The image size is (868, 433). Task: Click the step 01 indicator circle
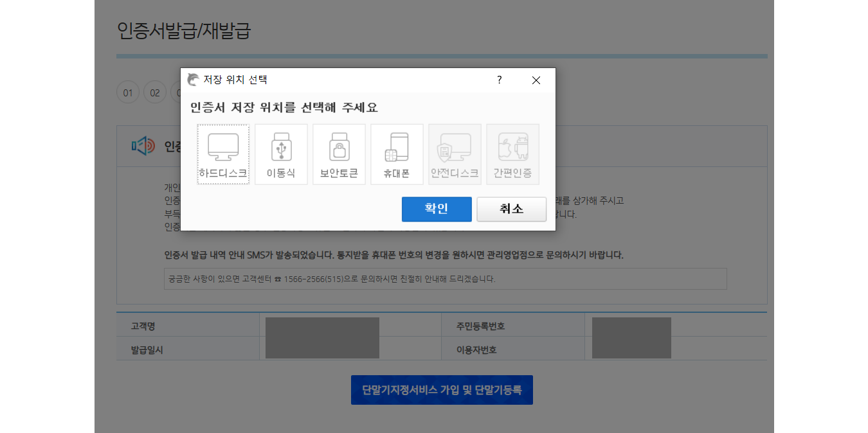click(x=128, y=92)
